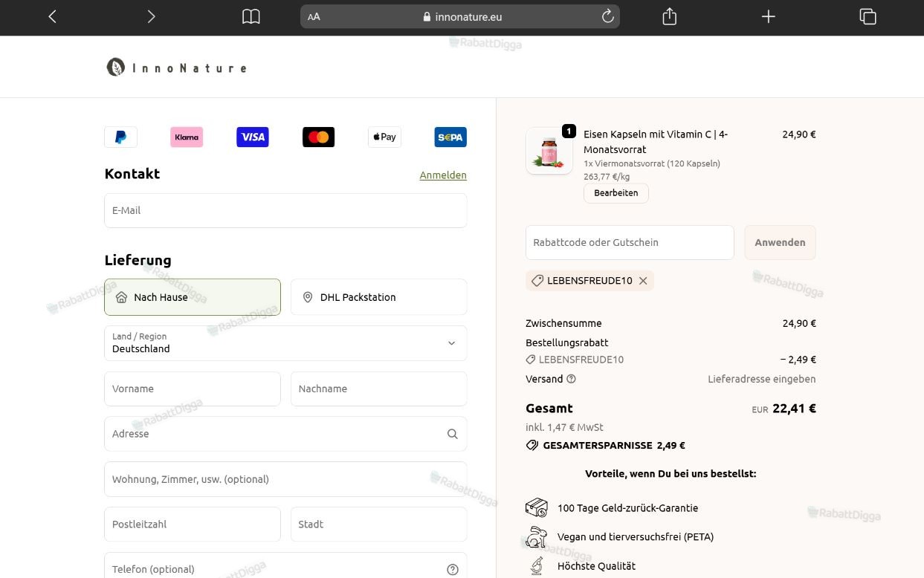Show shipping info via Versand help icon
Image resolution: width=924 pixels, height=578 pixels.
[x=571, y=379]
